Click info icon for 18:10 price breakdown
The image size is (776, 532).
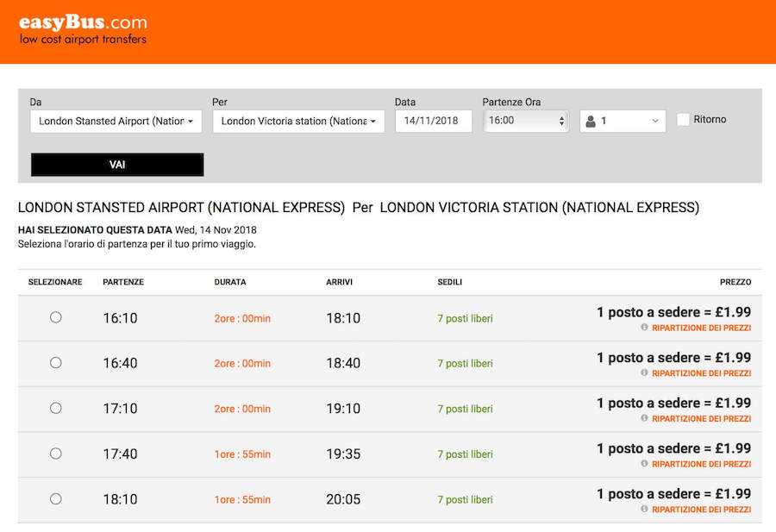pyautogui.click(x=644, y=509)
